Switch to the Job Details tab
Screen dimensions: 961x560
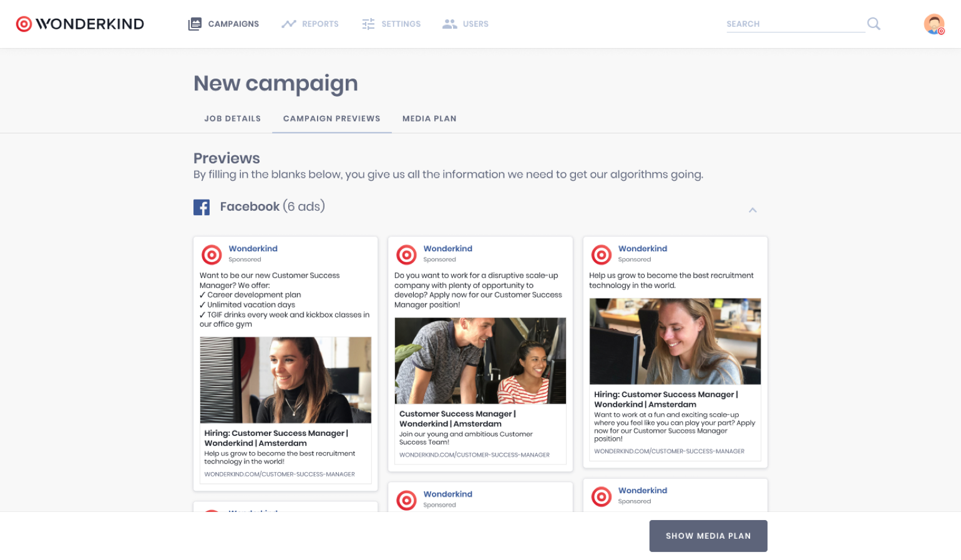[x=233, y=118]
